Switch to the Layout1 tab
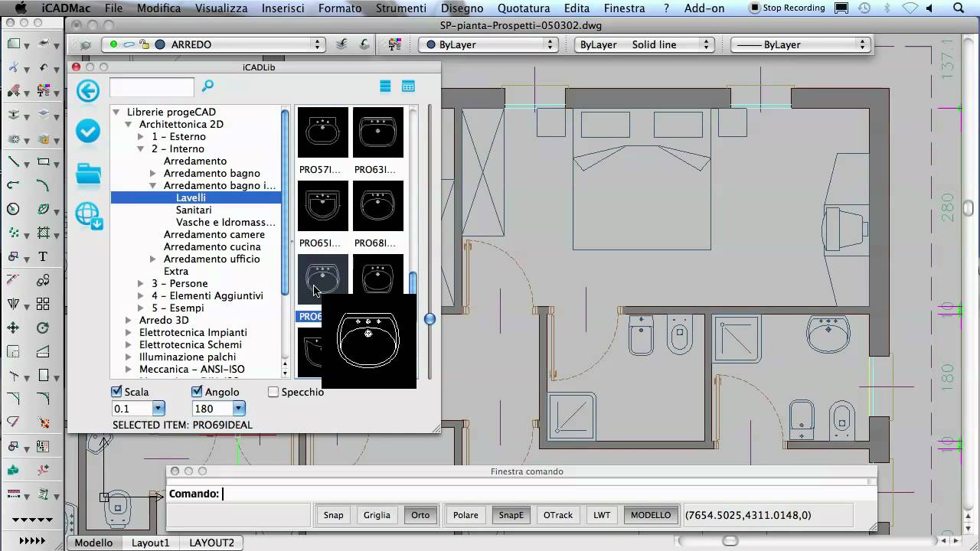The image size is (980, 551). click(151, 543)
